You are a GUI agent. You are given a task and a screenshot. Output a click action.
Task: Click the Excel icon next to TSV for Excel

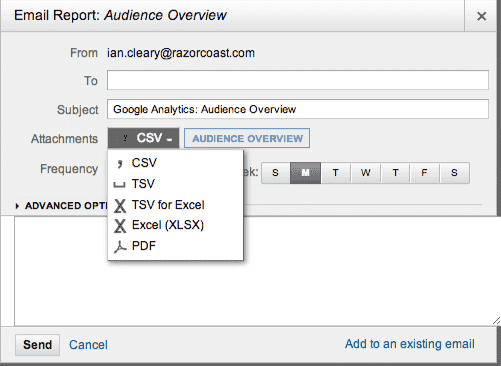(x=120, y=206)
